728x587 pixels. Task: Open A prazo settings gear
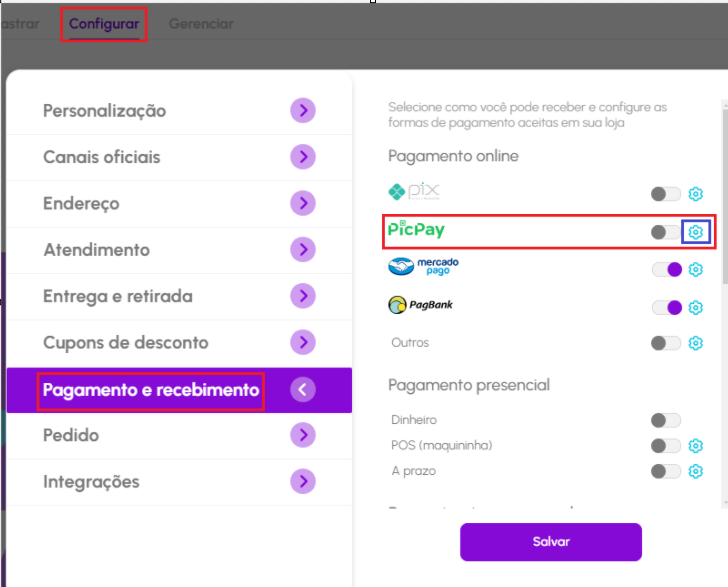click(x=696, y=471)
